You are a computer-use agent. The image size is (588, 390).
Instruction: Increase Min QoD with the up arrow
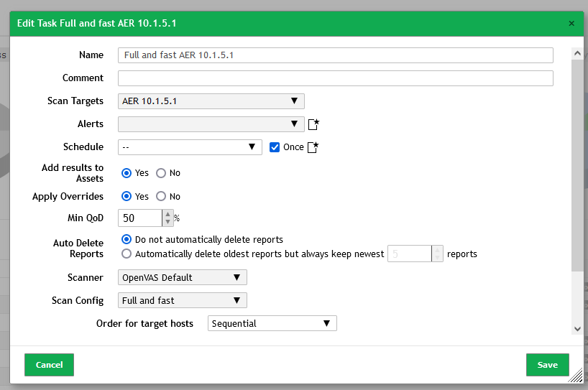click(167, 214)
